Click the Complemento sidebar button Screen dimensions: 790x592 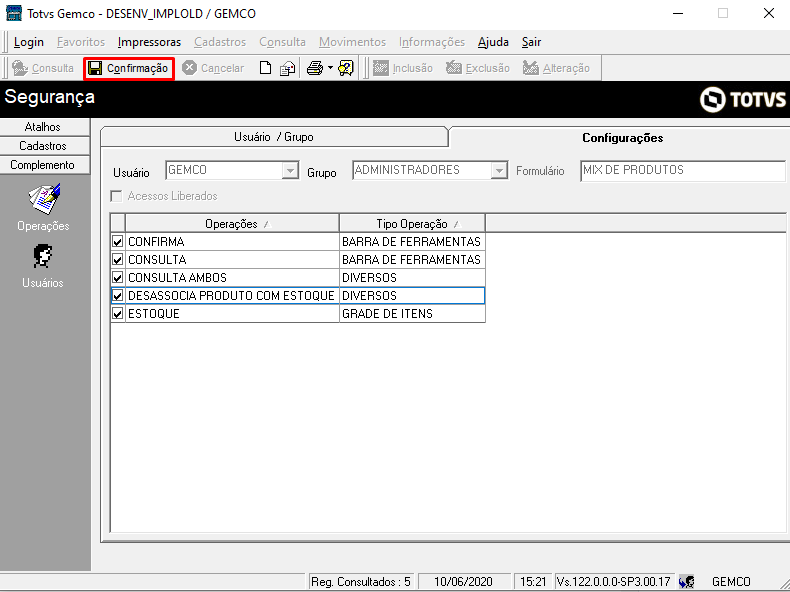pos(43,165)
